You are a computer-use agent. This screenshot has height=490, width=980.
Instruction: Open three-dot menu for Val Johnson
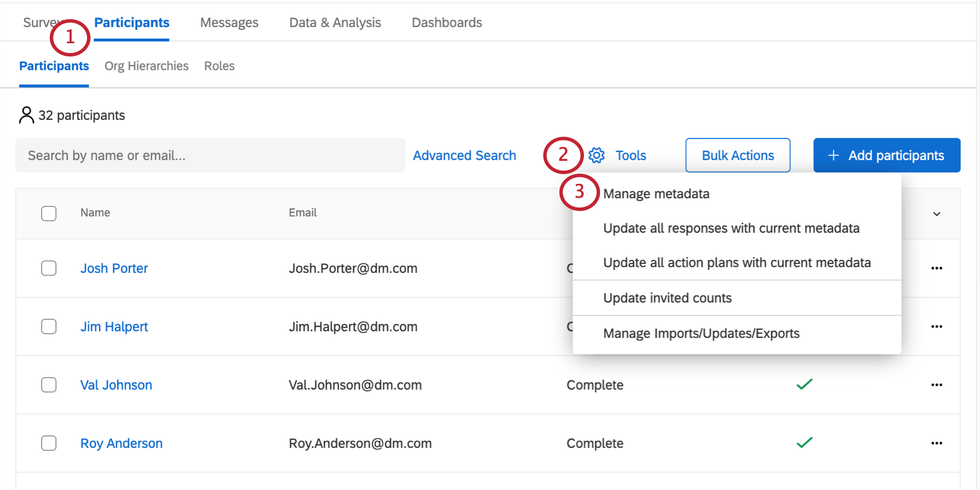click(x=936, y=385)
